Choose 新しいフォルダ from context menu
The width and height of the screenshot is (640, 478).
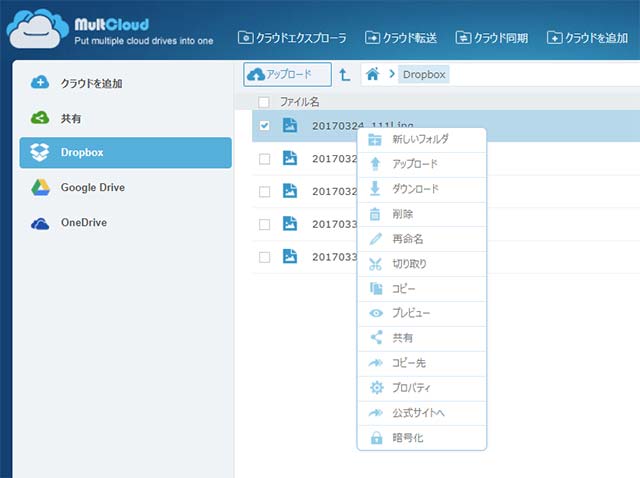pyautogui.click(x=422, y=140)
